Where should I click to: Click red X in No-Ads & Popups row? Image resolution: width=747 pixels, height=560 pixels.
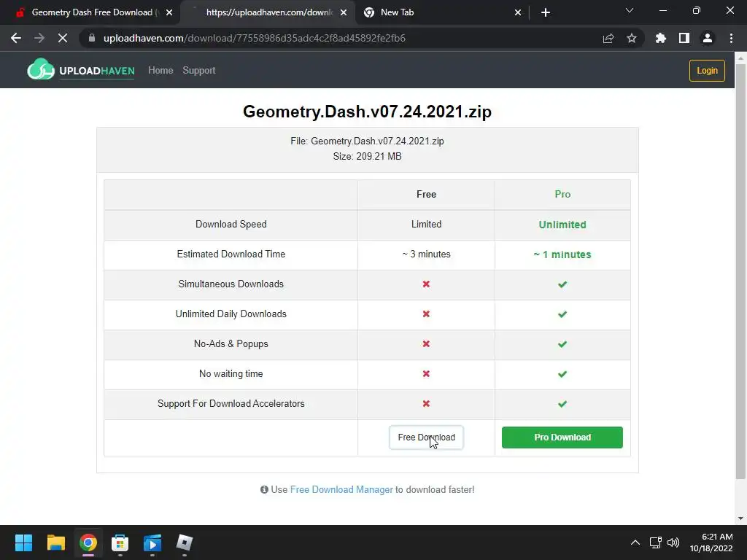click(x=426, y=344)
